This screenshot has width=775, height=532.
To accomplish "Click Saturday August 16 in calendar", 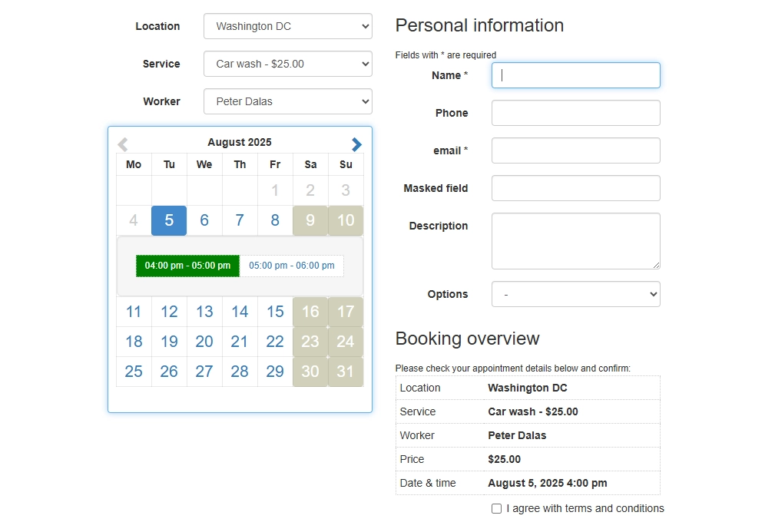I will (x=310, y=312).
